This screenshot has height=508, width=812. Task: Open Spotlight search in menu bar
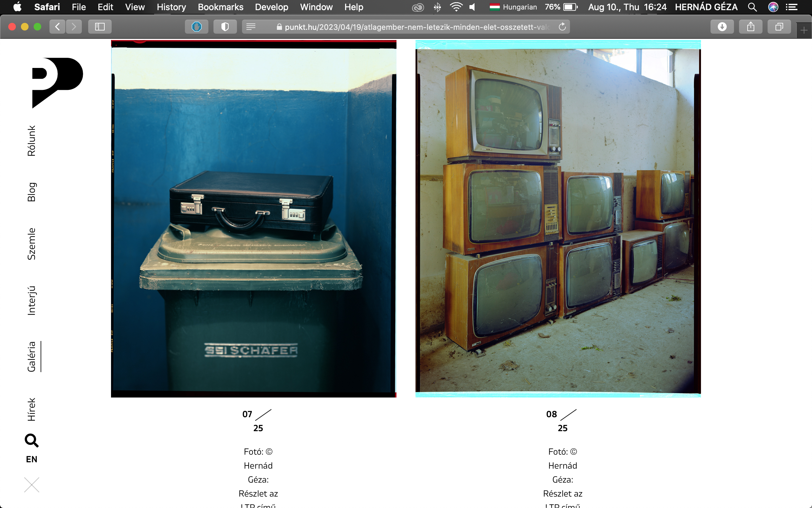click(x=752, y=7)
